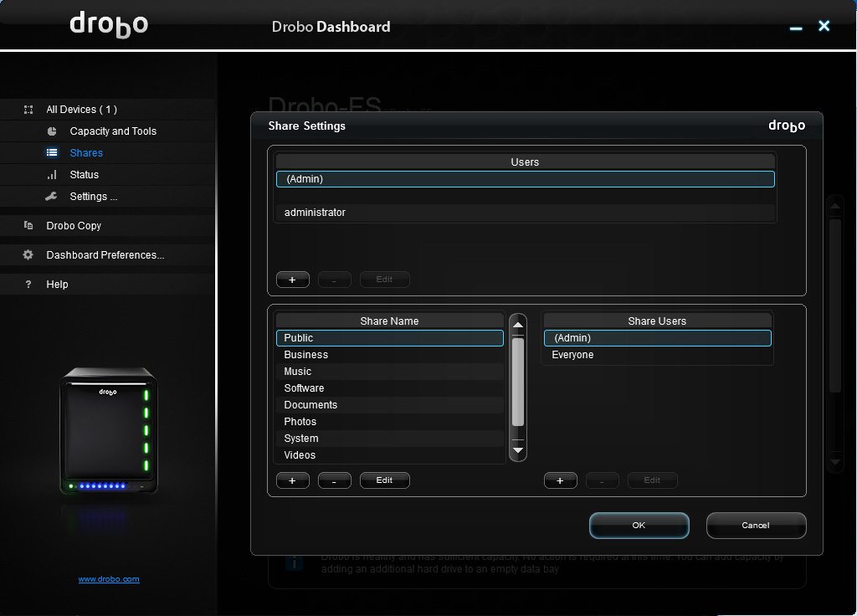This screenshot has width=857, height=616.
Task: Remove selected share with minus button
Action: [335, 480]
